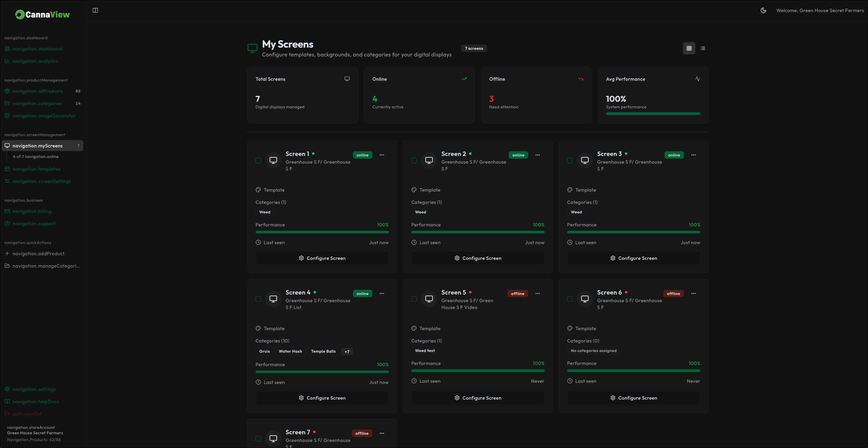Switch to dark mode moon icon

click(763, 10)
